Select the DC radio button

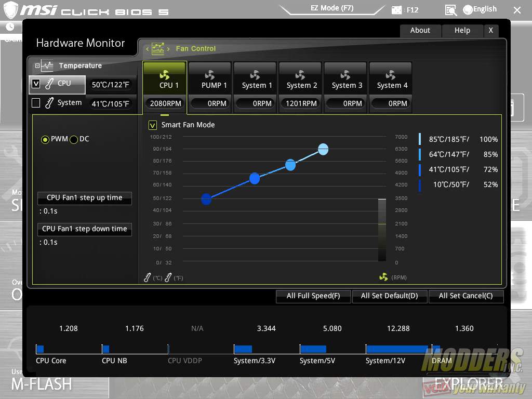[x=74, y=139]
